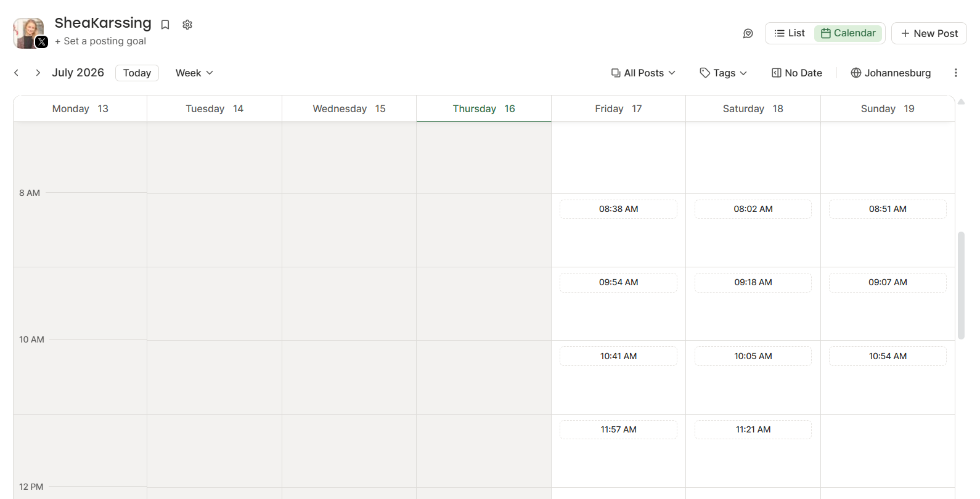Click the July 2026 month label

78,73
